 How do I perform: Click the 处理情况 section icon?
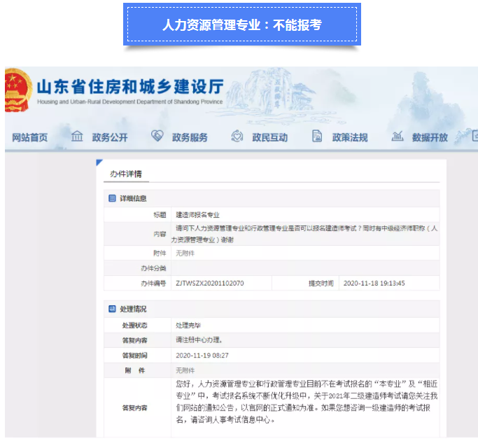pos(112,309)
